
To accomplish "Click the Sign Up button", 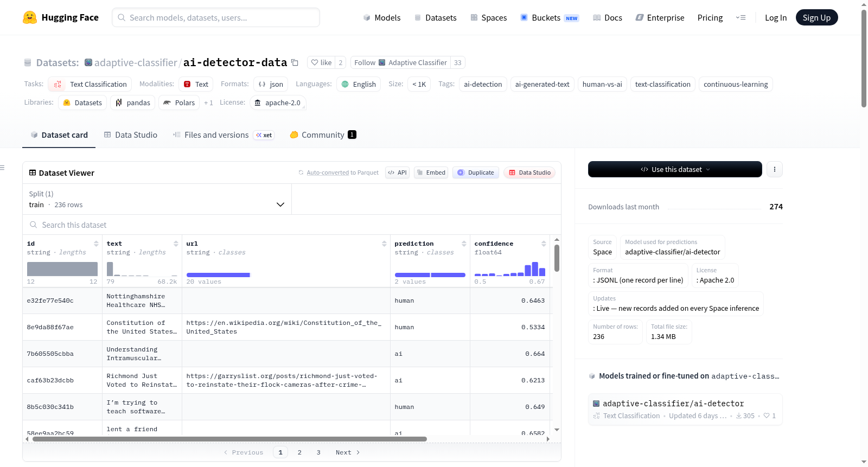I will pyautogui.click(x=817, y=17).
